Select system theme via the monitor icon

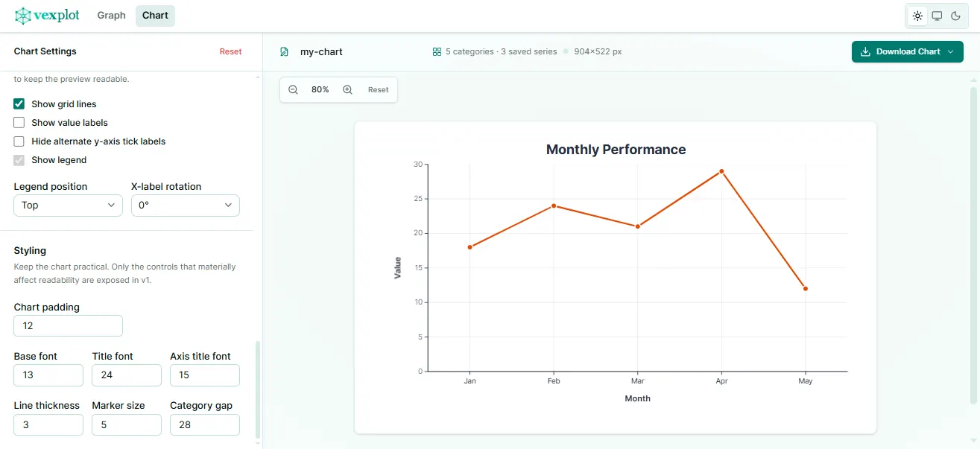[x=936, y=16]
